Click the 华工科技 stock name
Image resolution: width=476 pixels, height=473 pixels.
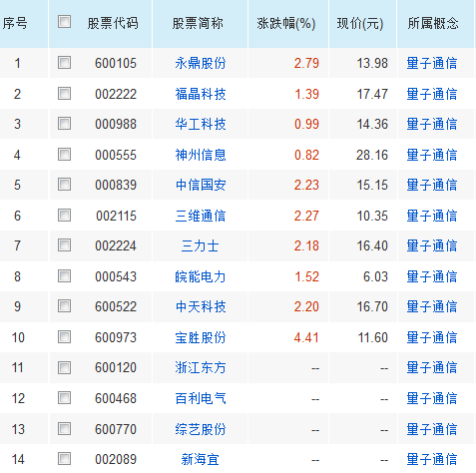201,124
